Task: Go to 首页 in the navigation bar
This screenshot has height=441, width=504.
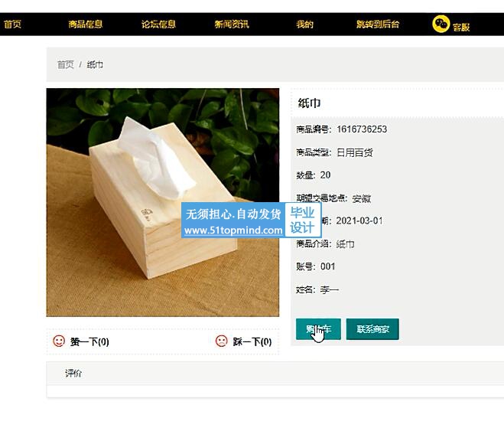Action: click(x=13, y=24)
